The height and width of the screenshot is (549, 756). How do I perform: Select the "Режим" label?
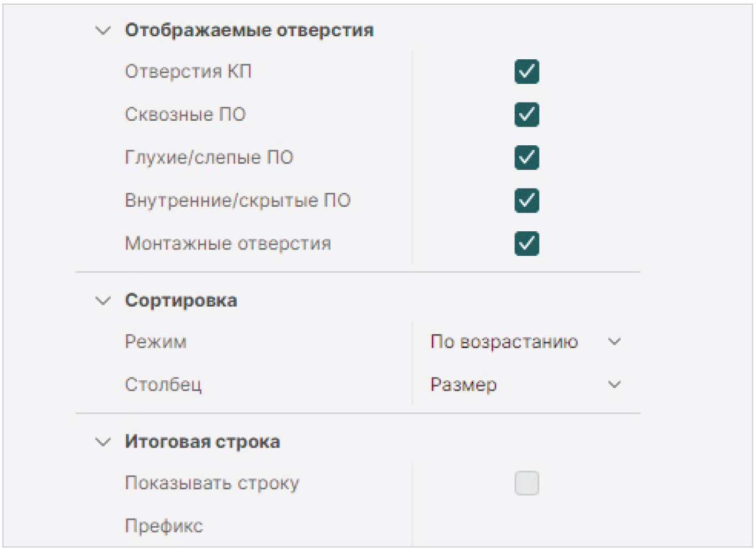(x=155, y=342)
